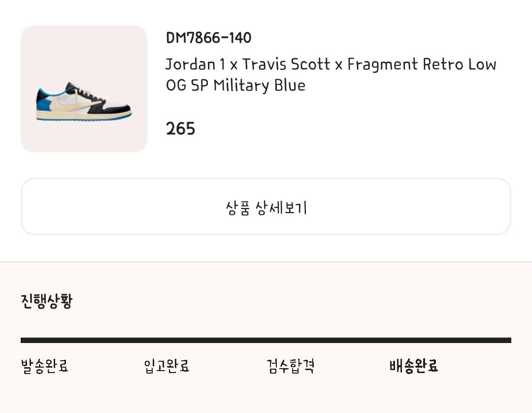The image size is (532, 413).
Task: Select the 검수합격 progress step
Action: point(290,366)
